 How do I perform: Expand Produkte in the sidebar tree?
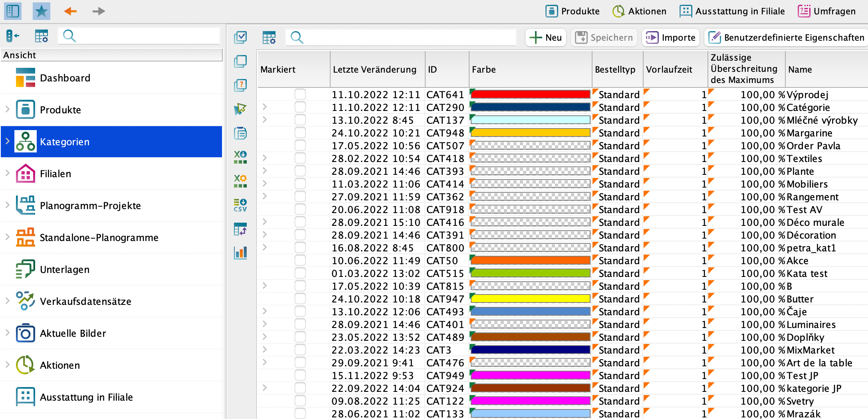[7, 109]
